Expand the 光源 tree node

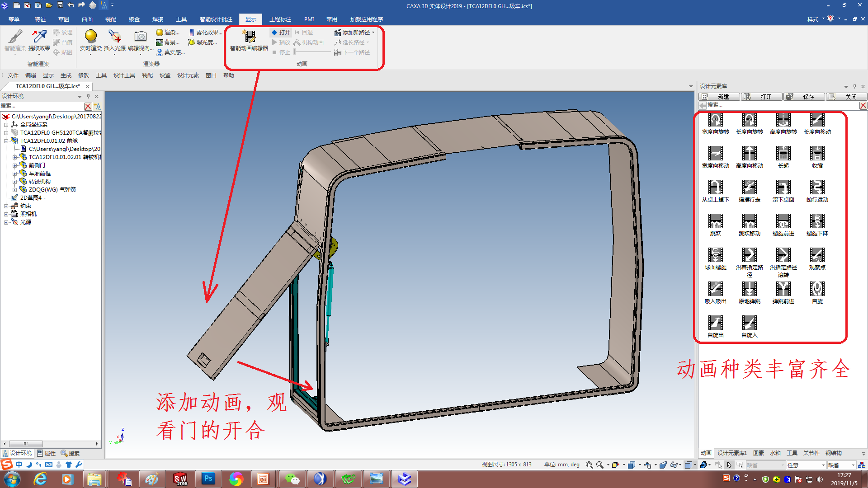[6, 222]
